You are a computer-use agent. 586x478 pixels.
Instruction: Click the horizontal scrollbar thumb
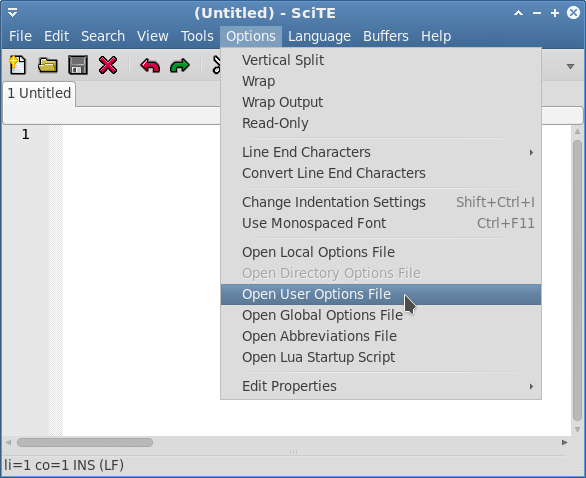(85, 442)
